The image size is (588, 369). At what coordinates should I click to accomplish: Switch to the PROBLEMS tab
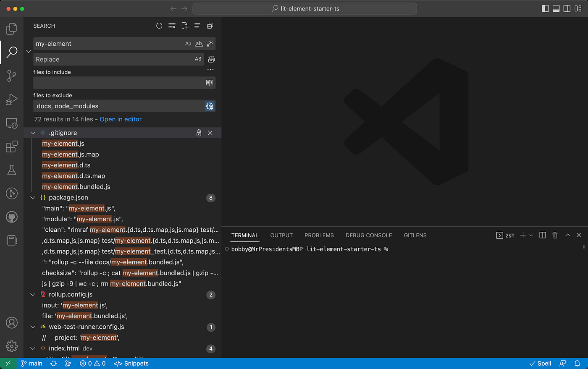319,235
